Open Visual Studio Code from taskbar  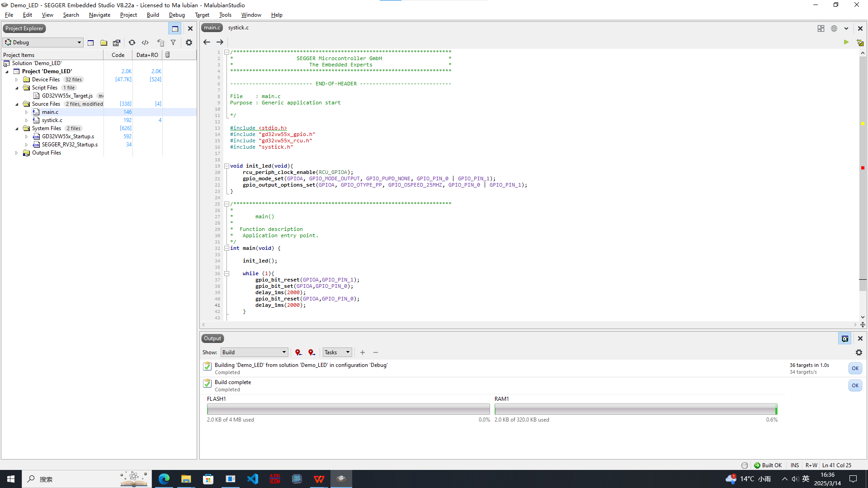tap(253, 479)
